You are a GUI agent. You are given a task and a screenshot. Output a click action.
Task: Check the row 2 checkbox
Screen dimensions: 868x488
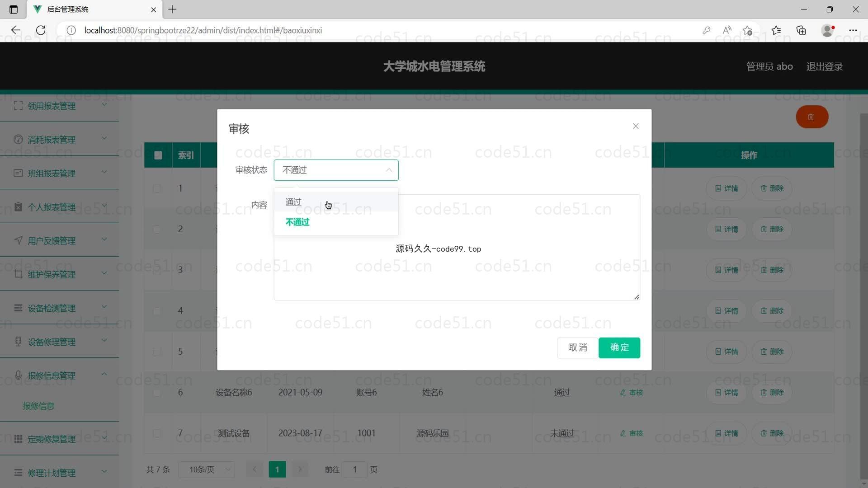coord(157,229)
